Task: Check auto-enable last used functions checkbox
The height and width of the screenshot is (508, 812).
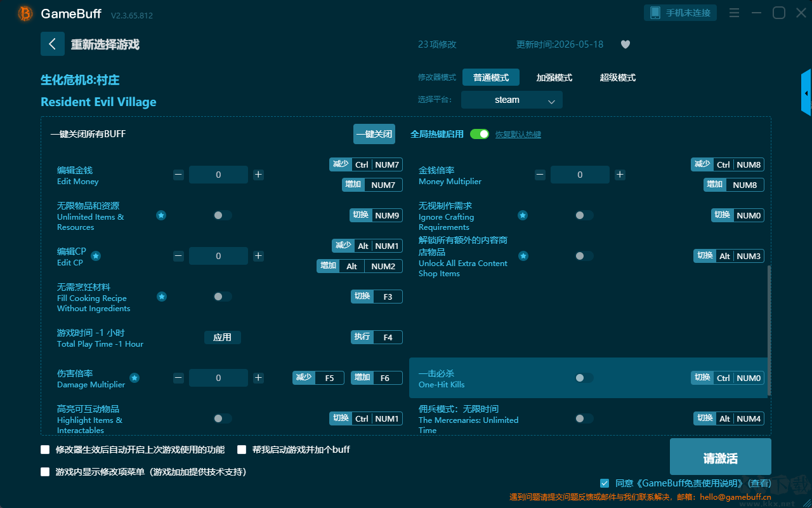Action: 45,450
